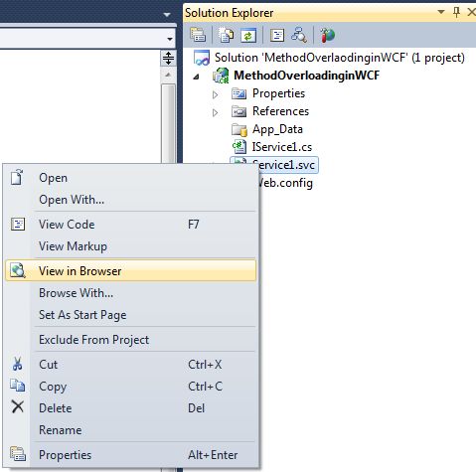Click the editor vertical scrollbar thumb

click(x=168, y=123)
